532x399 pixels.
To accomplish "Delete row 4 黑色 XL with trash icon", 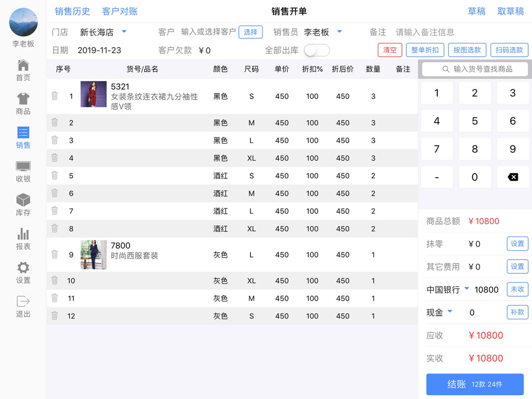I will (x=55, y=158).
